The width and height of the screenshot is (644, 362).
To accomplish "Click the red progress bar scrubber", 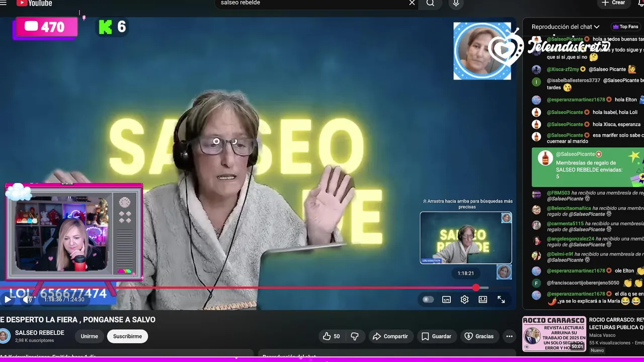I will pyautogui.click(x=476, y=288).
